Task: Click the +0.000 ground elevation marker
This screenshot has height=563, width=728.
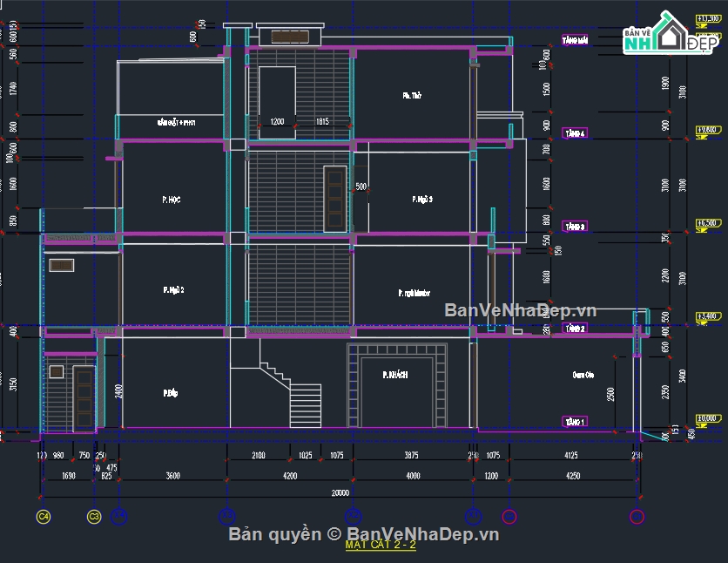Action: tap(707, 417)
